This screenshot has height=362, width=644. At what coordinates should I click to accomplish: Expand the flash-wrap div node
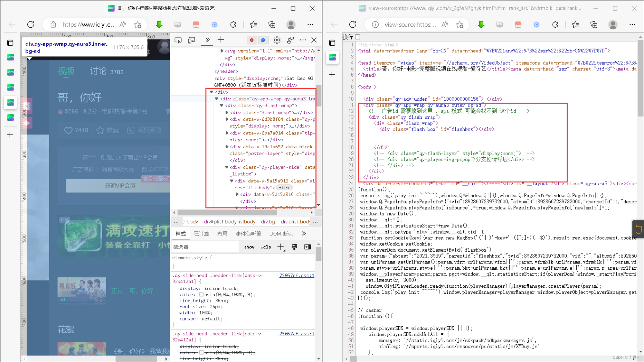227,113
